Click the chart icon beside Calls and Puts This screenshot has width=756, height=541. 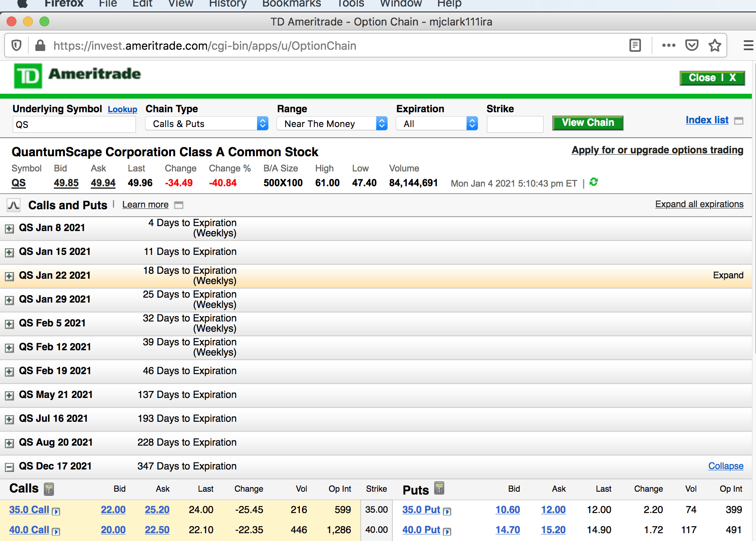tap(14, 205)
